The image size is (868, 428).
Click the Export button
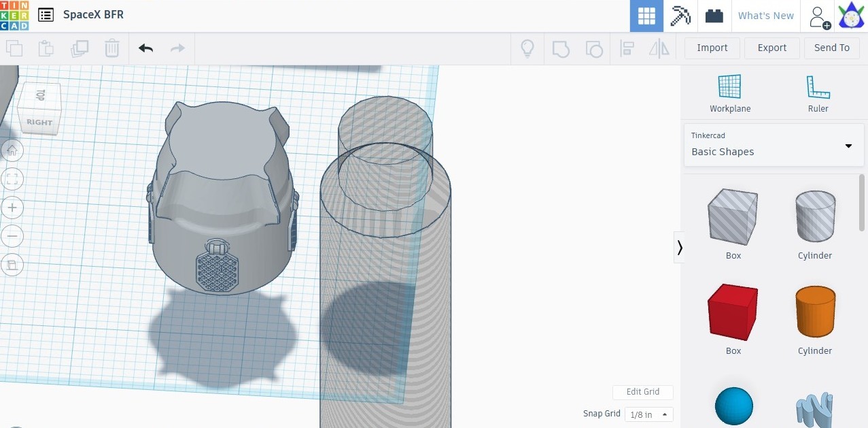(x=771, y=48)
